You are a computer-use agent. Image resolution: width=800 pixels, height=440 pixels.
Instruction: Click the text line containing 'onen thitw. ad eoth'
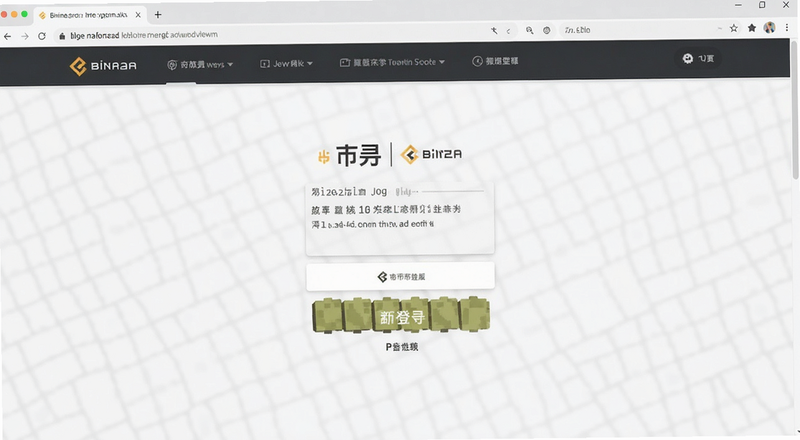372,224
